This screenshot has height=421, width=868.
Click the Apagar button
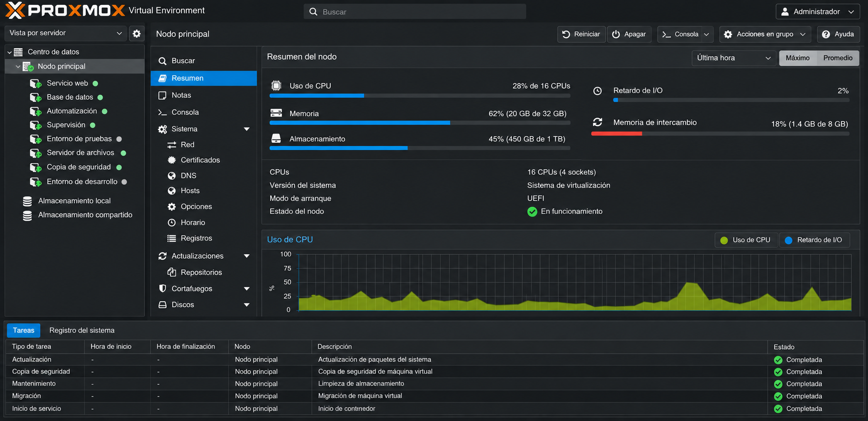[629, 34]
